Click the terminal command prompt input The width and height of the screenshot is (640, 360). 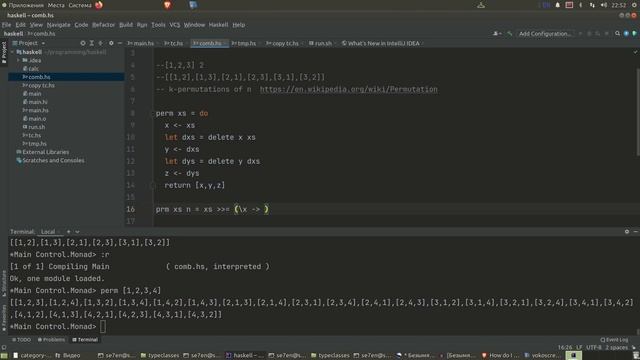[102, 327]
